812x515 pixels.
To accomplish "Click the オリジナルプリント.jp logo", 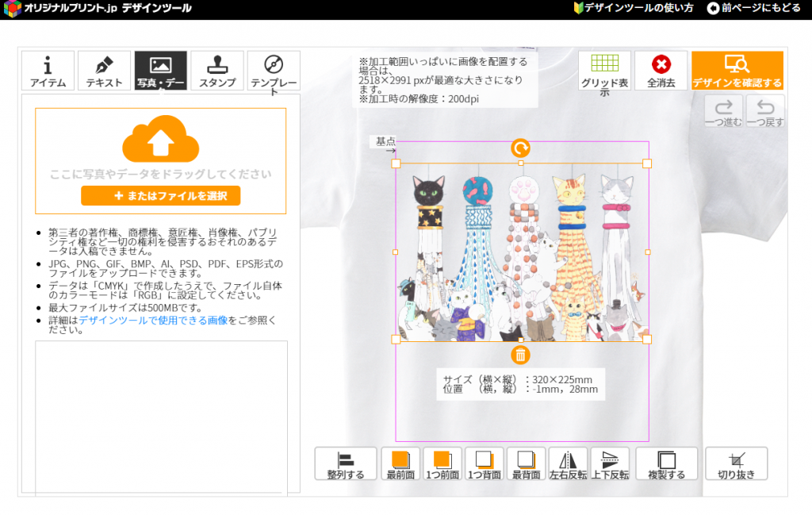I will 98,8.
